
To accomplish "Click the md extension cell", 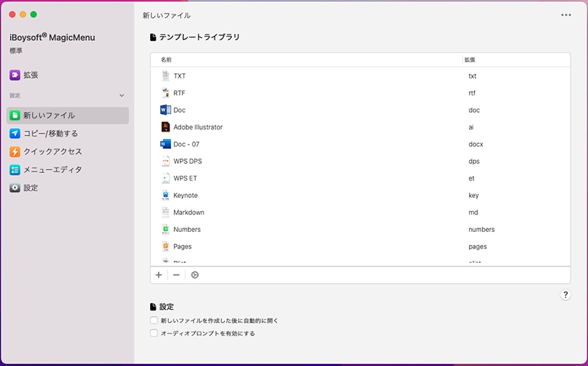I will click(x=473, y=212).
